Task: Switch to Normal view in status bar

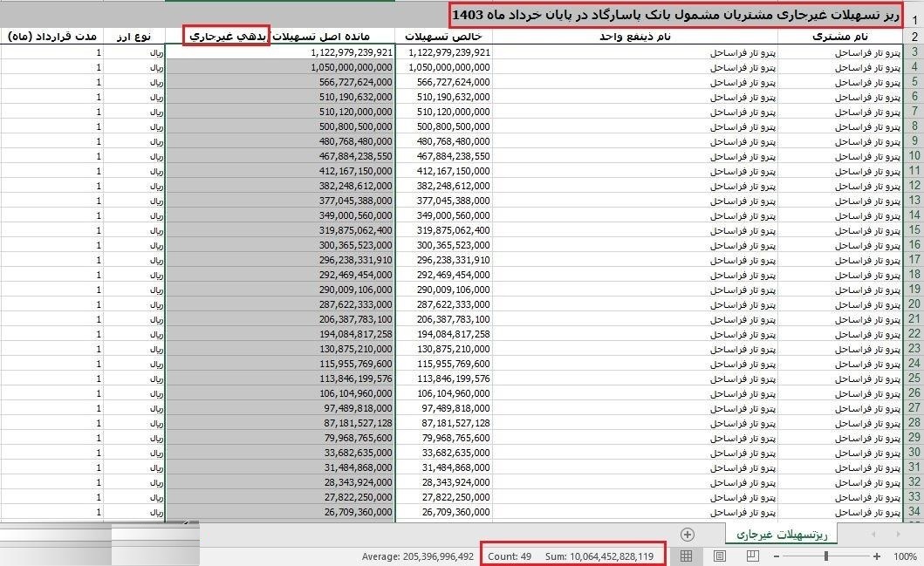Action: point(684,556)
